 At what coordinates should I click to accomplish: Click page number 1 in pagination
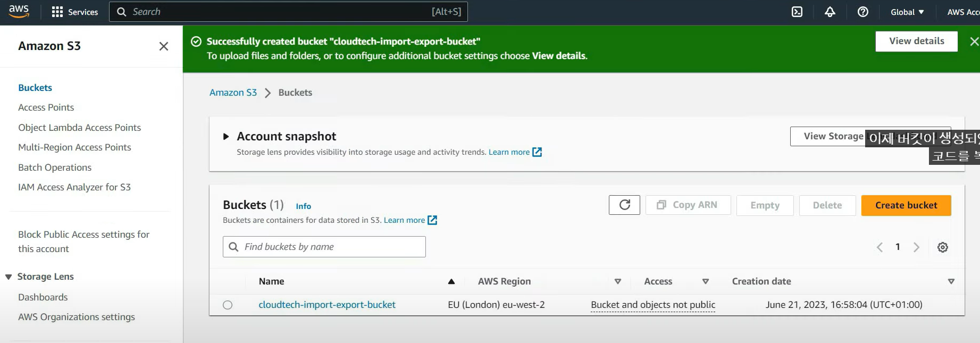coord(898,247)
